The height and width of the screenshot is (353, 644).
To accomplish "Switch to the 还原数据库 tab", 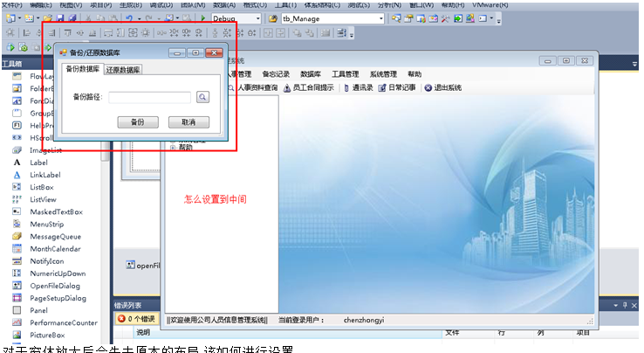I will pyautogui.click(x=123, y=70).
